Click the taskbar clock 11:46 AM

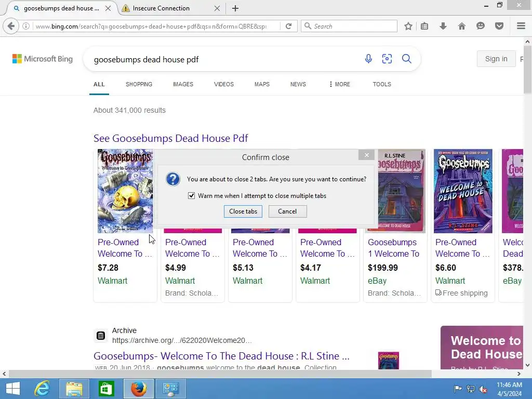(x=509, y=385)
